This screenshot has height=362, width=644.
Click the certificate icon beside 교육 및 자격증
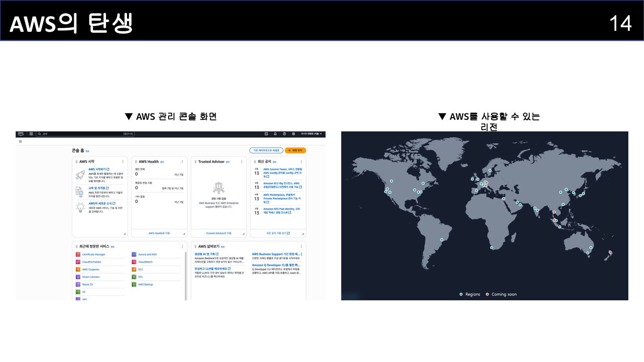pos(80,191)
